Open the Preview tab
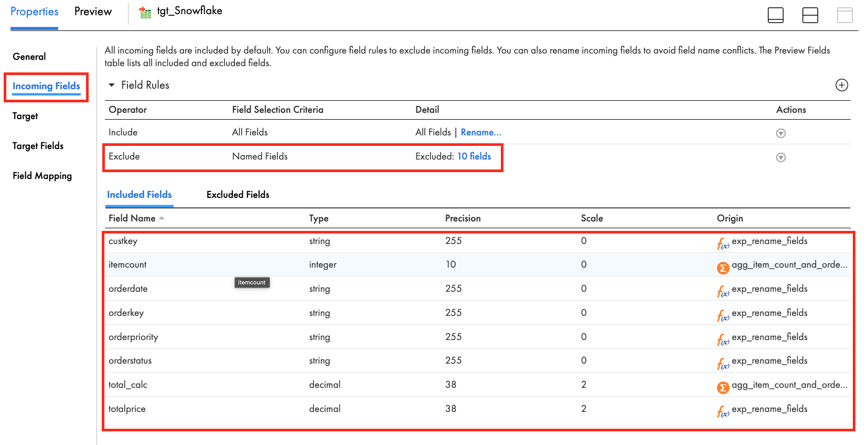Screen dimensions: 868x445 [93, 12]
